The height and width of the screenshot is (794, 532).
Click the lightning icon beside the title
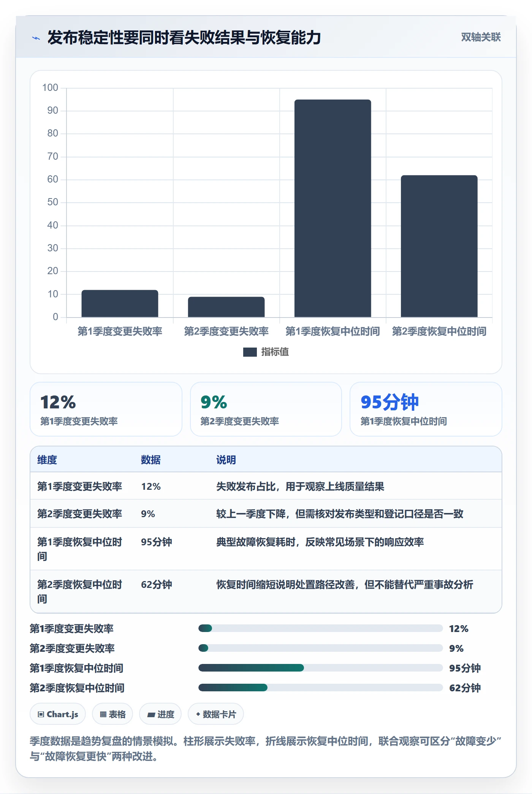pyautogui.click(x=36, y=38)
